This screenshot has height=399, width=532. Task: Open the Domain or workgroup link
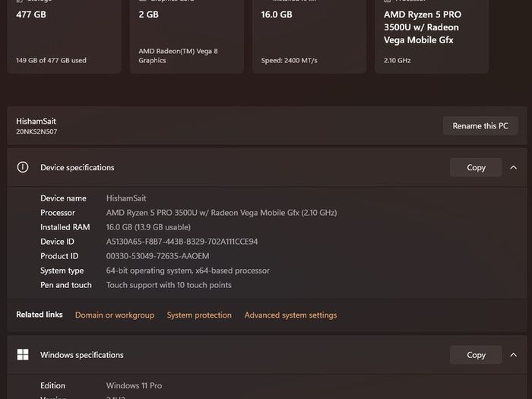(115, 315)
